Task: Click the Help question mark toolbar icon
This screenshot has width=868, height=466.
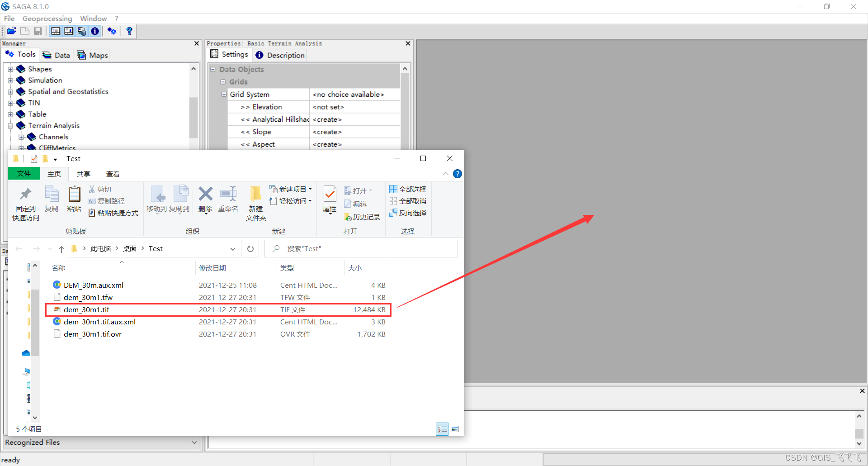Action: [129, 31]
